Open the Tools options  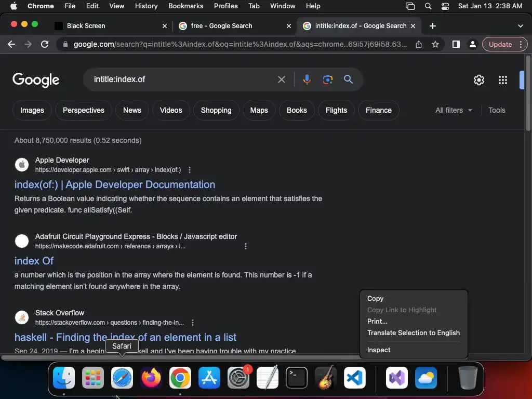(497, 110)
